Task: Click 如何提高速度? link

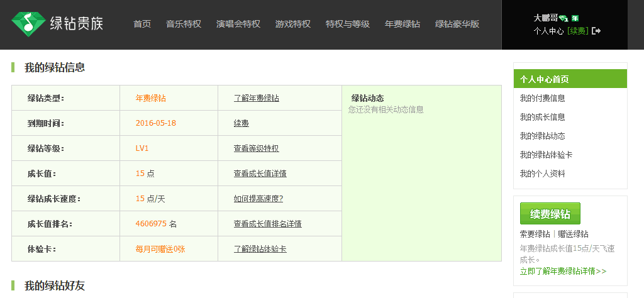Action: tap(258, 199)
